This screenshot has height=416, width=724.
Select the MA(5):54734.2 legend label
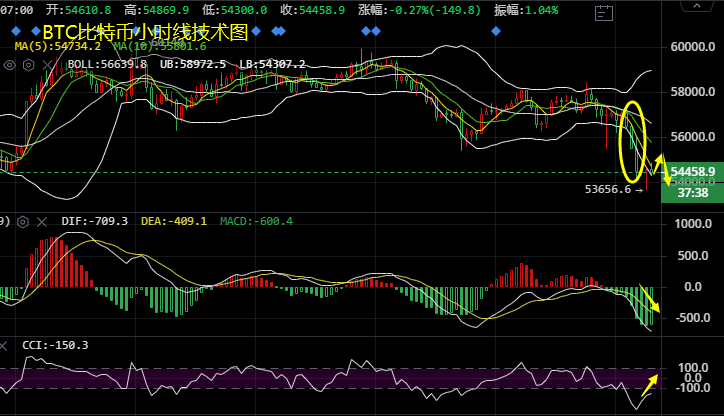58,47
